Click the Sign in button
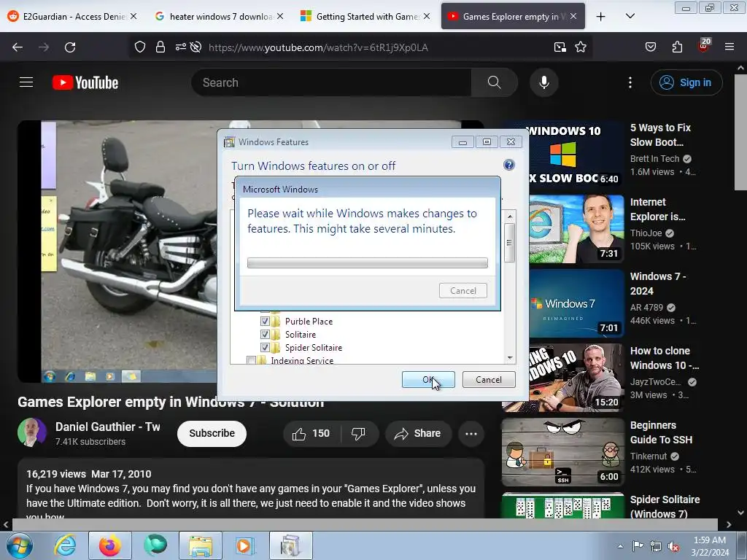This screenshot has width=747, height=560. [686, 82]
